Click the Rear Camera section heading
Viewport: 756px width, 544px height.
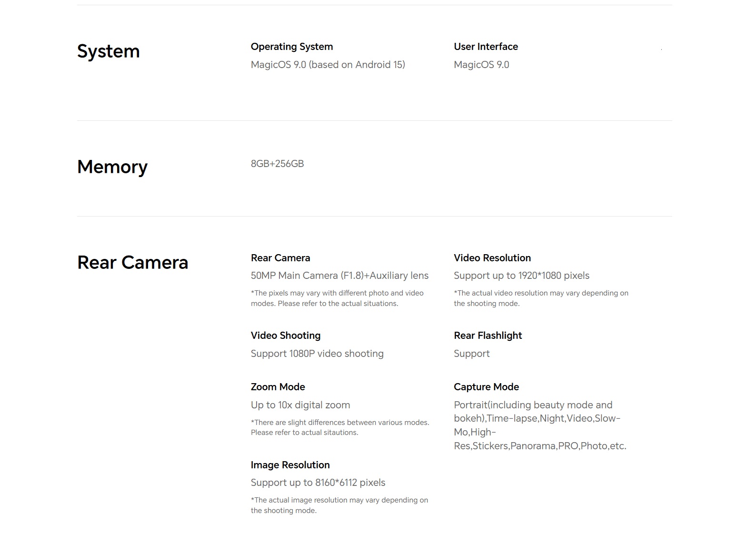point(133,263)
